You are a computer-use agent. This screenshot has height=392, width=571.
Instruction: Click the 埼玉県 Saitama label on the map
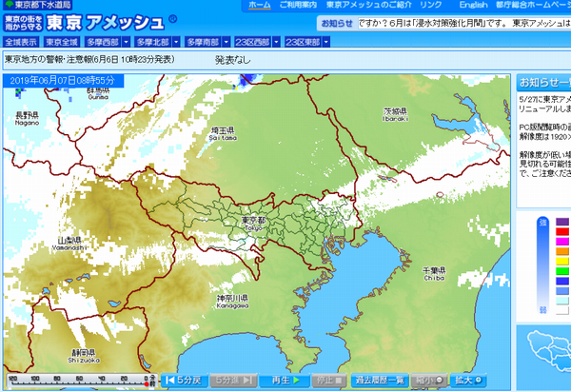223,133
